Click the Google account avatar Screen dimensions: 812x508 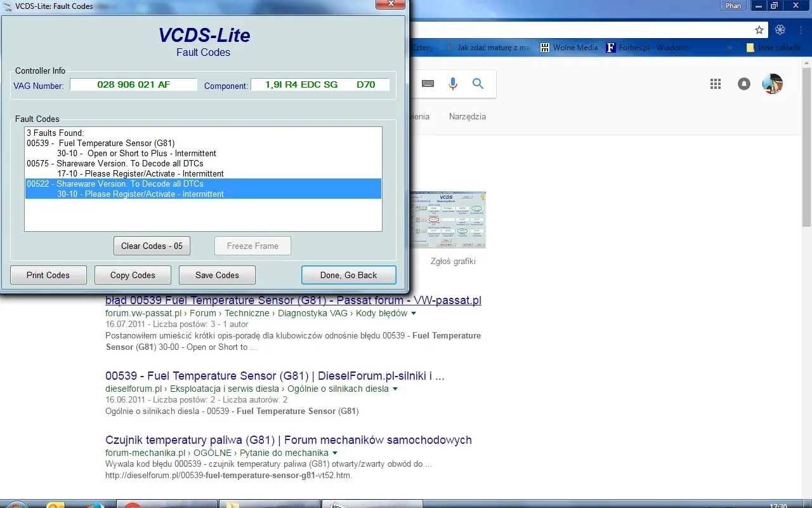(x=773, y=84)
